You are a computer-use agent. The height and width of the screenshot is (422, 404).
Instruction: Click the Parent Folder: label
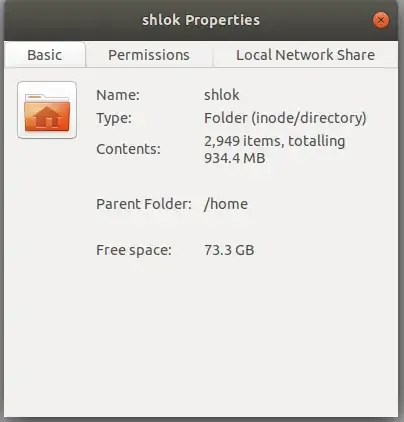pos(144,204)
